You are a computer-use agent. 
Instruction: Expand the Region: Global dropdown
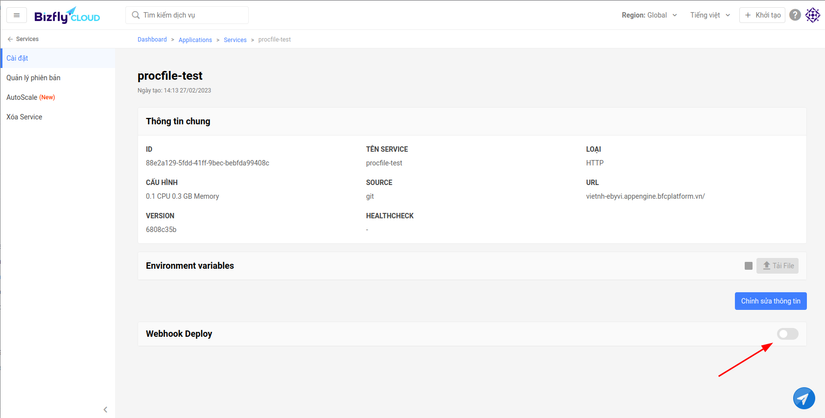coord(649,15)
